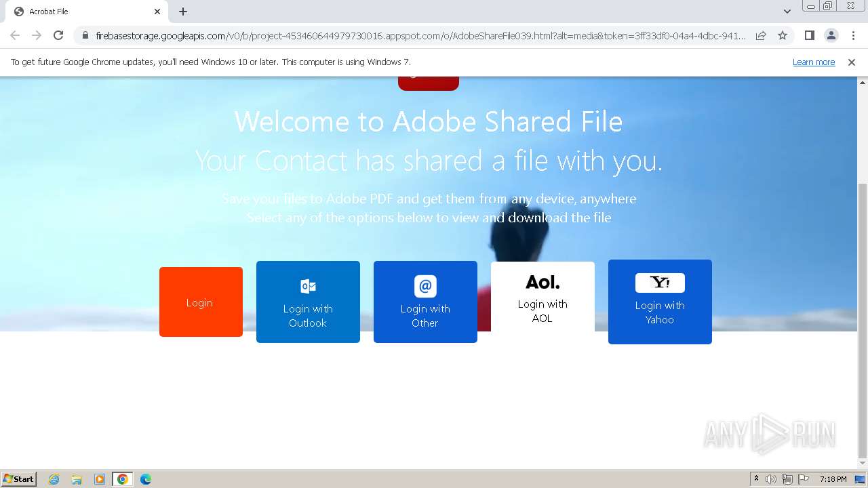
Task: Open the system clock 7:18 PM
Action: (x=833, y=479)
